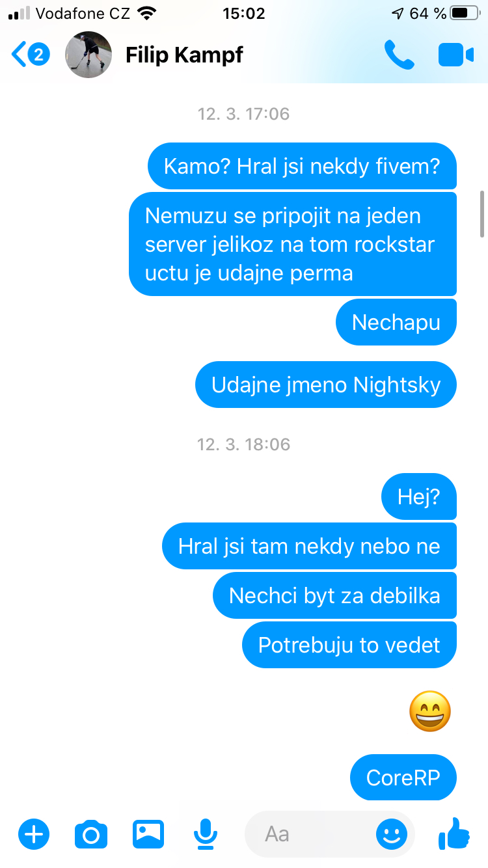Tap the grinning emoji message
This screenshot has height=868, width=488.
coord(430,711)
